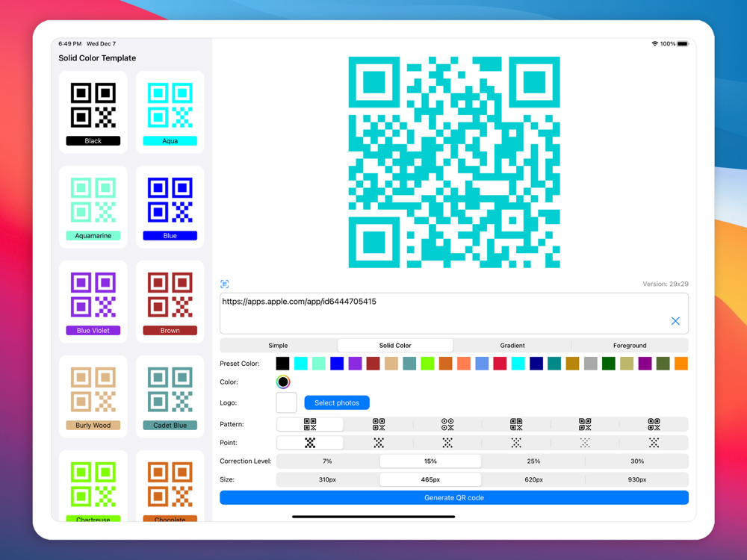Viewport: 747px width, 560px height.
Task: Choose the Black template
Action: point(93,113)
